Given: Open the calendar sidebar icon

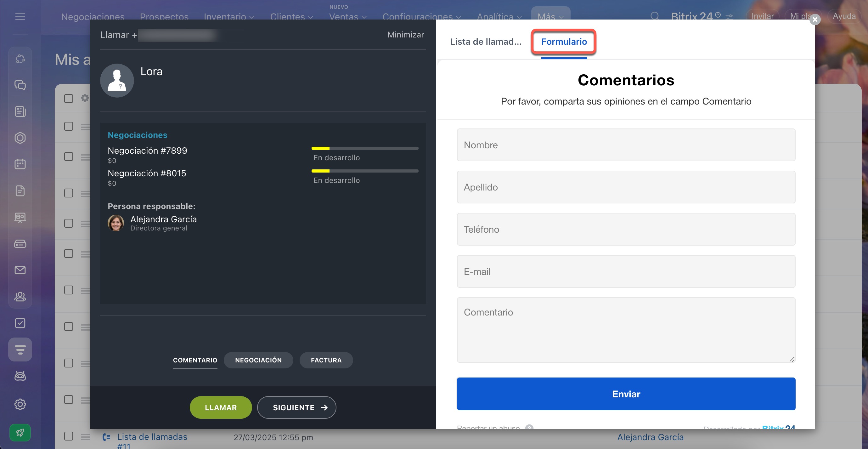Looking at the screenshot, I should 20,164.
